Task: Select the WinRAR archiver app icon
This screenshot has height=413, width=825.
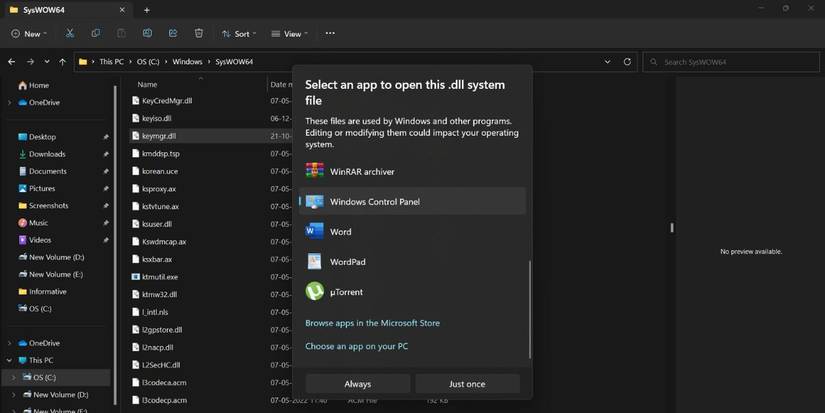Action: (x=315, y=171)
